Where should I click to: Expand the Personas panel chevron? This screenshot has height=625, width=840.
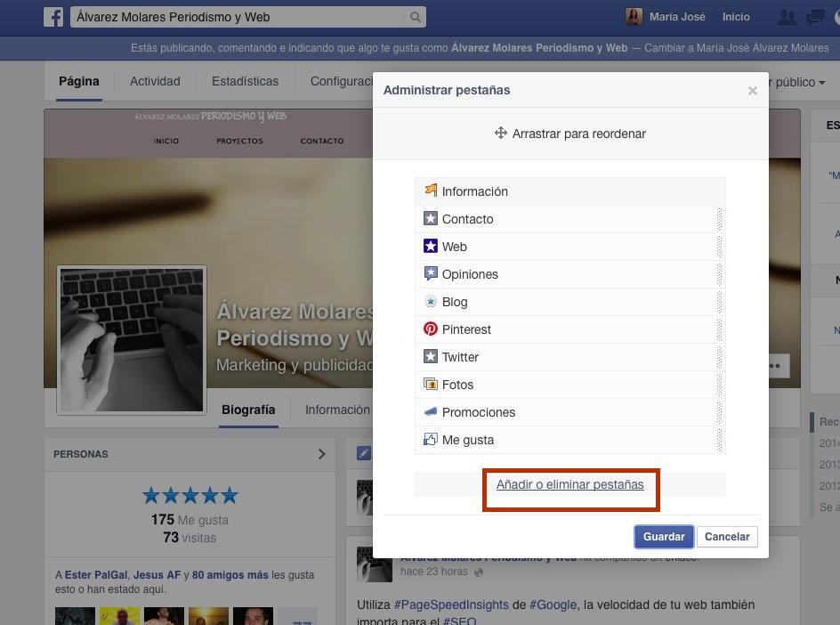(x=321, y=454)
